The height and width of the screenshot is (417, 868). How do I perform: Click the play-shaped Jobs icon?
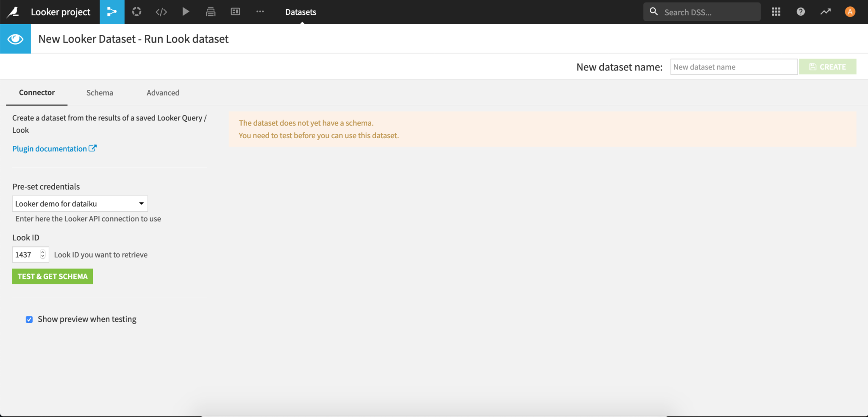coord(186,11)
